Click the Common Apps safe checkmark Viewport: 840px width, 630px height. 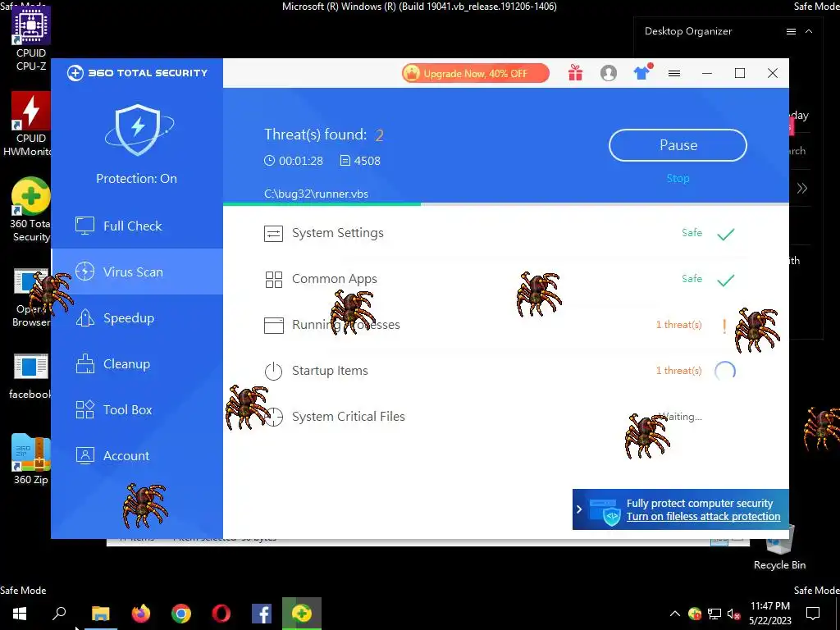coord(726,281)
